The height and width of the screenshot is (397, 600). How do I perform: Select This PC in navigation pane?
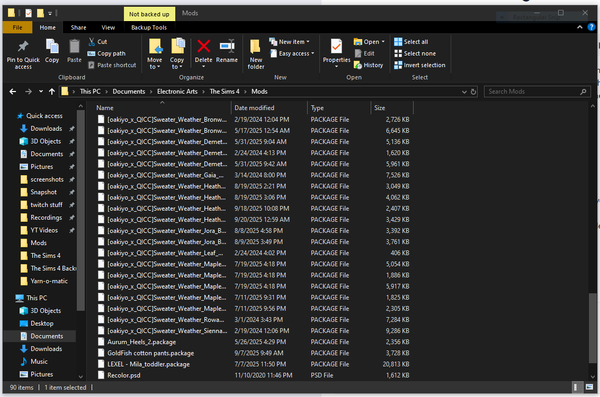(36, 298)
